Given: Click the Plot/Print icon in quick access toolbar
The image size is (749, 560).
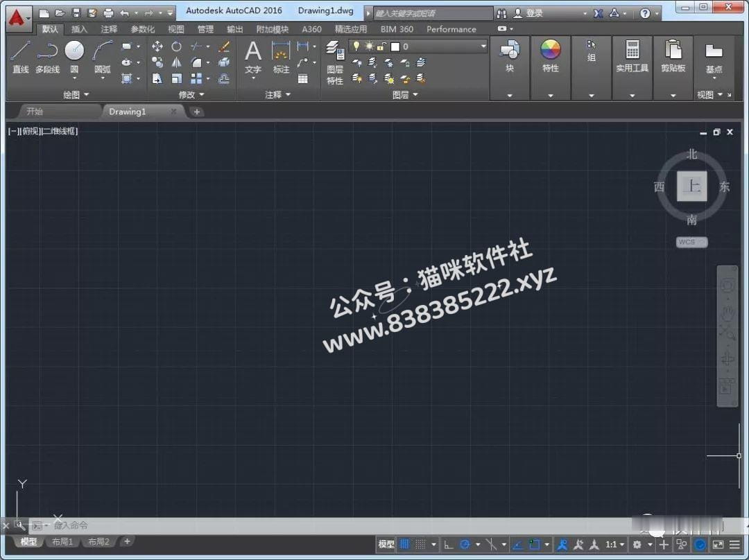Looking at the screenshot, I should coord(108,13).
